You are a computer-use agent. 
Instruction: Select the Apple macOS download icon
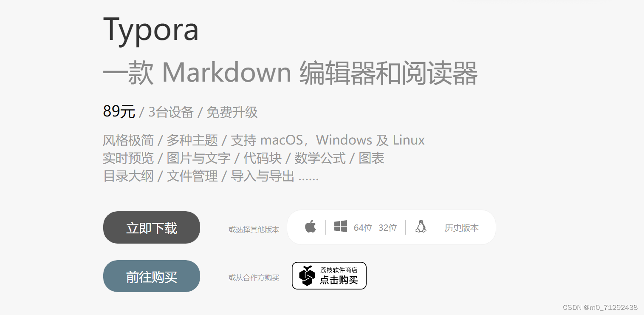(311, 227)
